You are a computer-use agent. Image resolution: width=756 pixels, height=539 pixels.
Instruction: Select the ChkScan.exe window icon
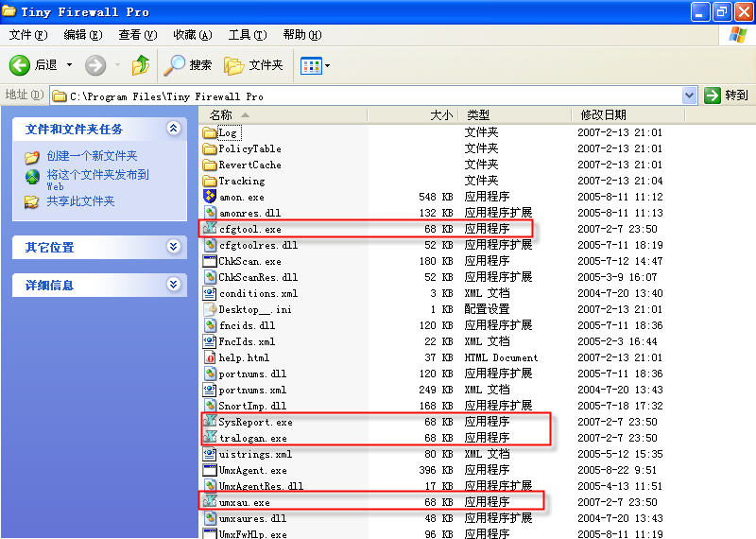click(210, 261)
